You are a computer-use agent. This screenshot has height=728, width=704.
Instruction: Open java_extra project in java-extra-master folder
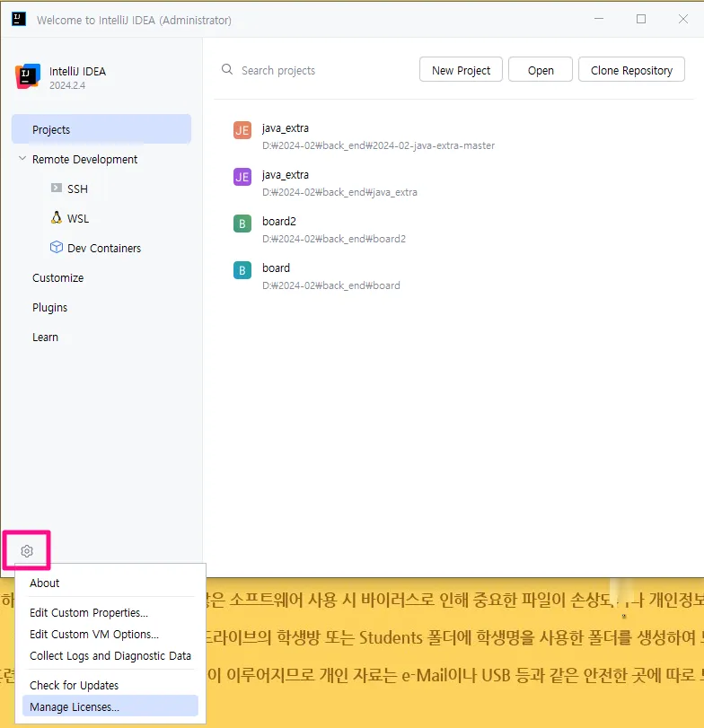[x=286, y=128]
